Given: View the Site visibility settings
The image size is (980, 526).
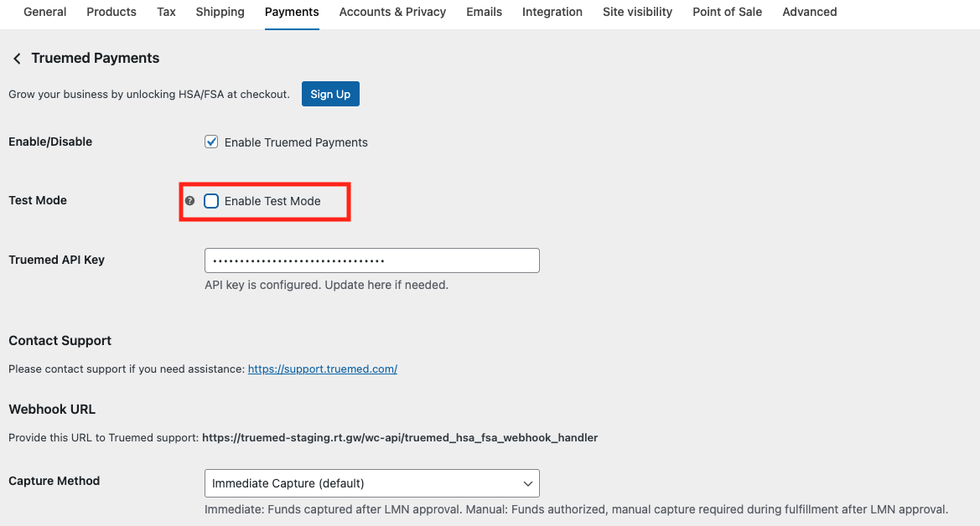Looking at the screenshot, I should (637, 12).
